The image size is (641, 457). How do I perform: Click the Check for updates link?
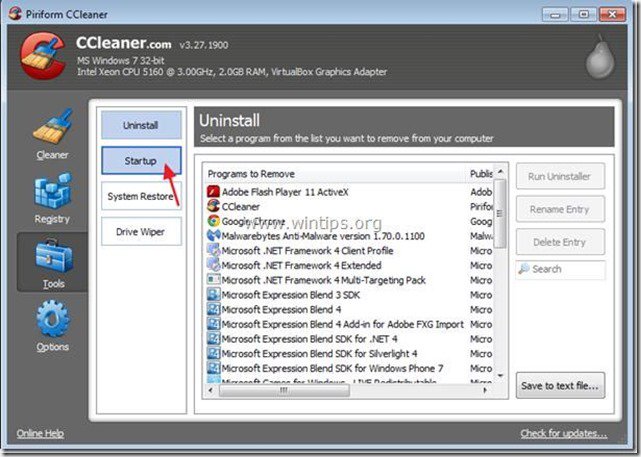[x=563, y=434]
